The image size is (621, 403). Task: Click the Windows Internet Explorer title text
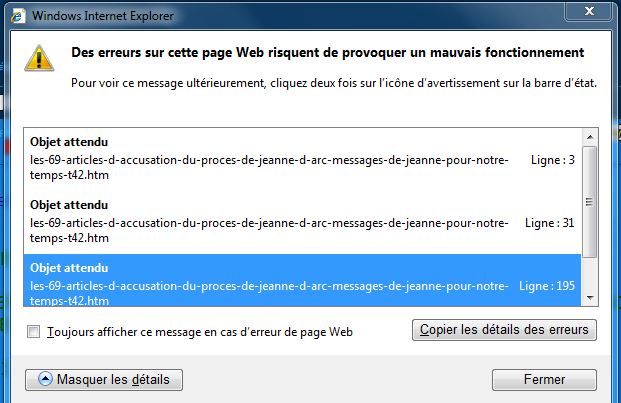coord(103,16)
